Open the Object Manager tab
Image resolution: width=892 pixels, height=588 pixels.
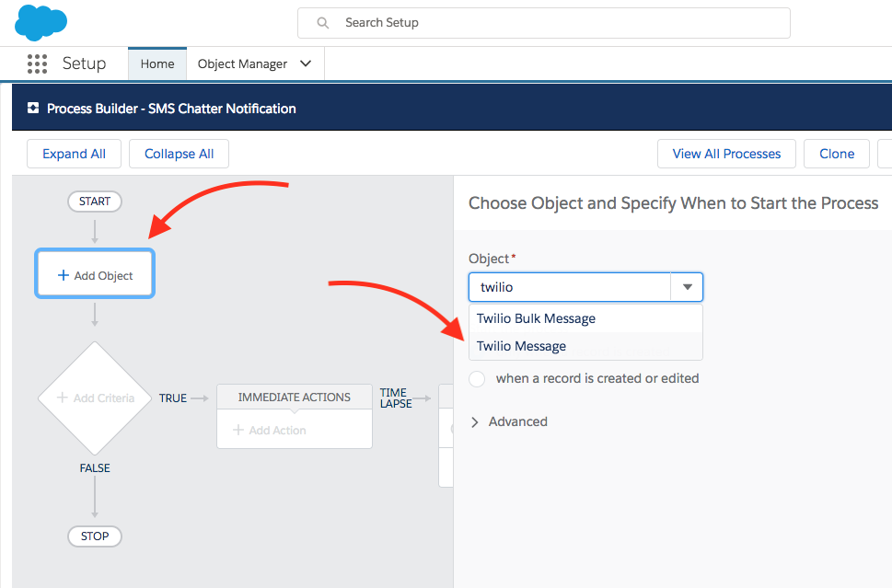point(242,63)
